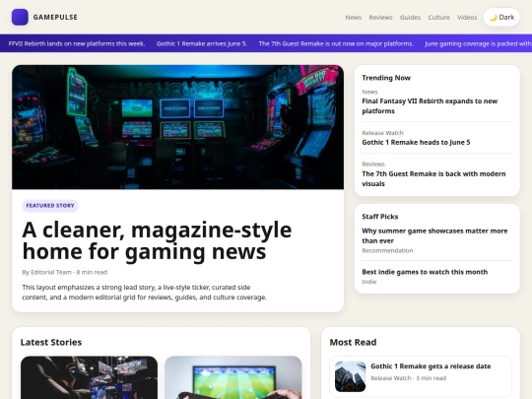
Task: Click the GAMEPULSE brand name text
Action: click(x=55, y=18)
